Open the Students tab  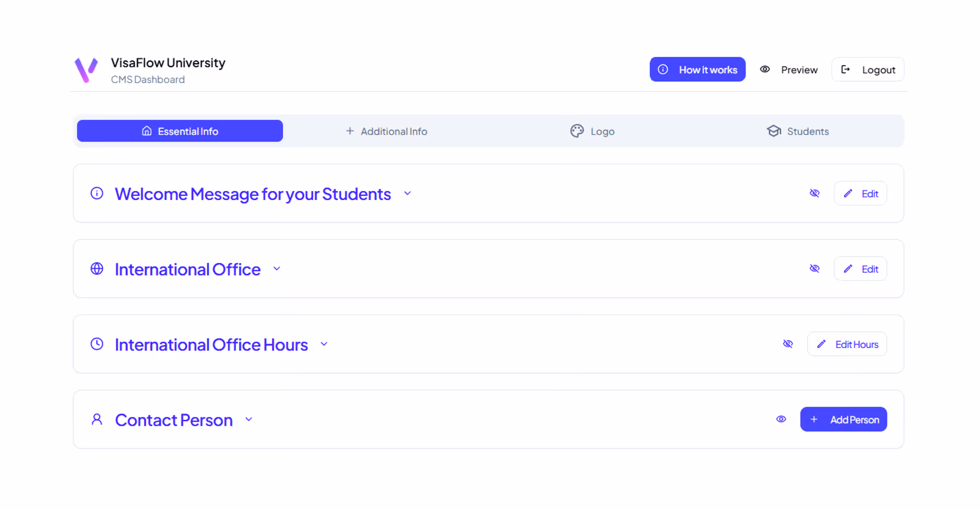[x=798, y=131]
